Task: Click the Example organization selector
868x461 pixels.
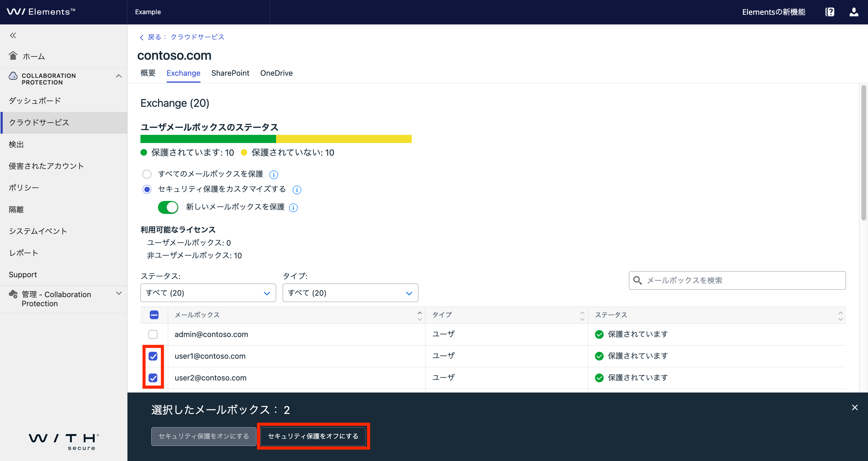Action: (148, 12)
